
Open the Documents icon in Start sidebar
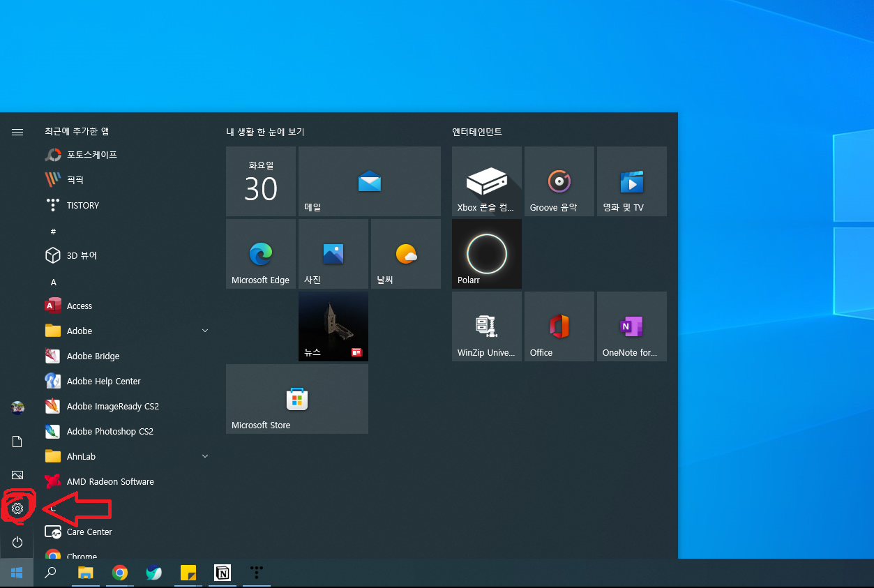[17, 442]
